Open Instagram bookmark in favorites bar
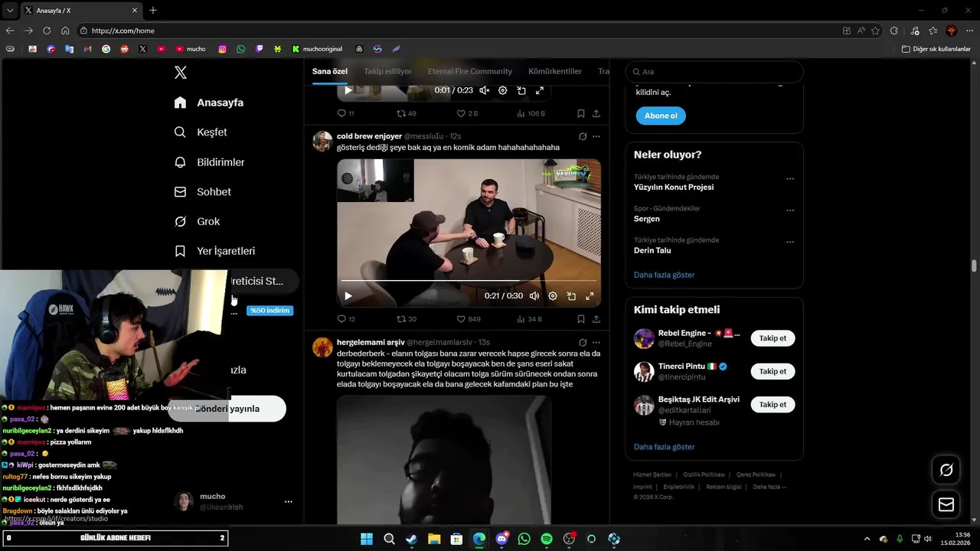Viewport: 980px width, 551px height. (222, 49)
